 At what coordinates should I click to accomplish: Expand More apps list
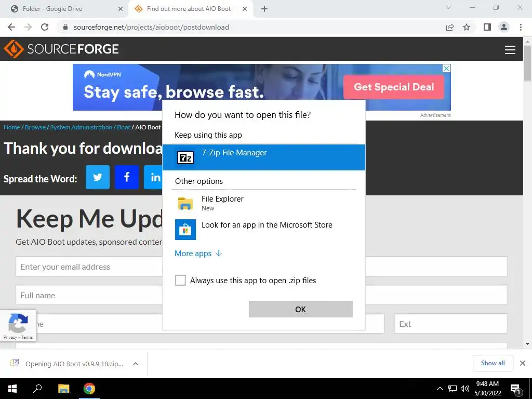point(198,254)
